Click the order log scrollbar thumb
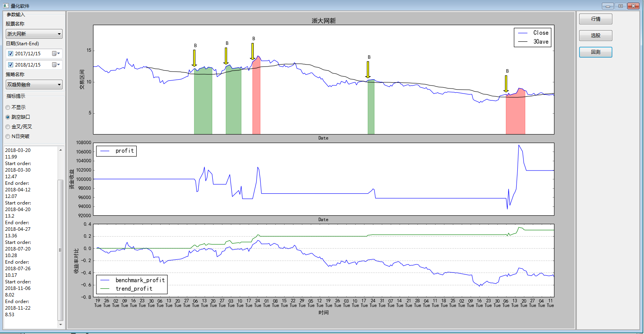 [x=61, y=250]
